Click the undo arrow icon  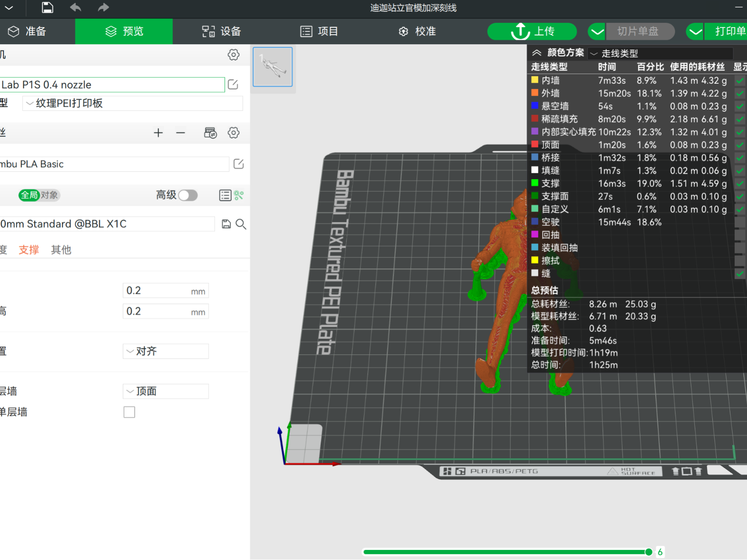coord(75,7)
